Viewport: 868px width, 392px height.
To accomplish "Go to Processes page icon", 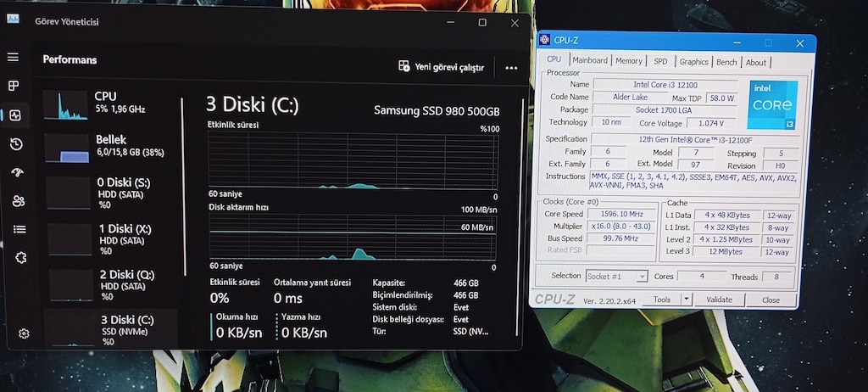I will coord(14,86).
